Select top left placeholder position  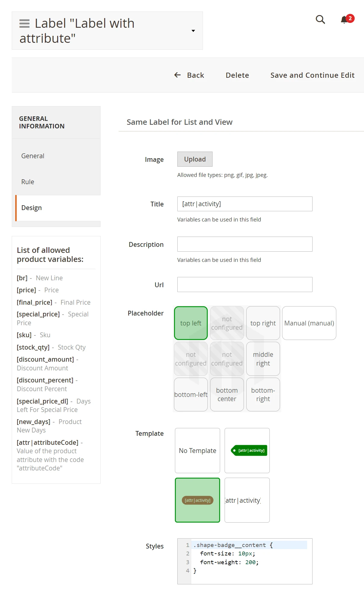click(x=191, y=323)
